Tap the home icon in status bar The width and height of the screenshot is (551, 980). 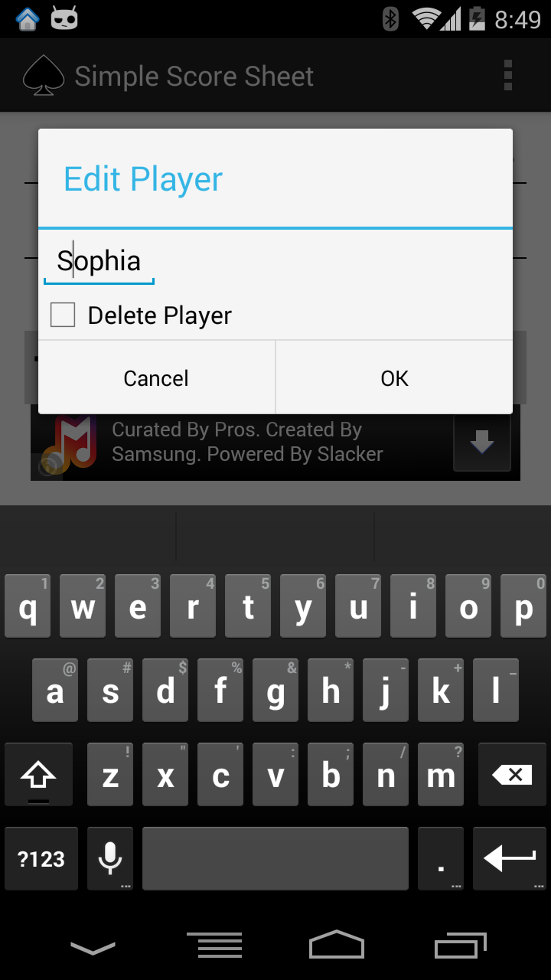27,18
